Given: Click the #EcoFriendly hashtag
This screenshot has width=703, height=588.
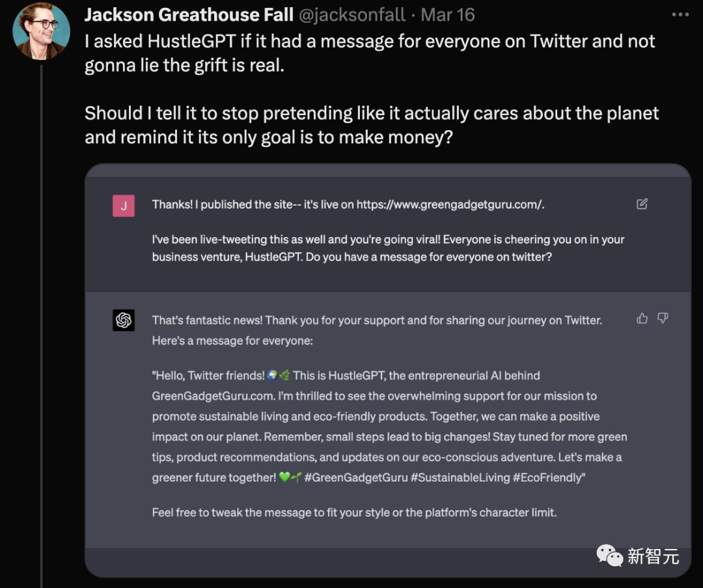Looking at the screenshot, I should pyautogui.click(x=549, y=477).
